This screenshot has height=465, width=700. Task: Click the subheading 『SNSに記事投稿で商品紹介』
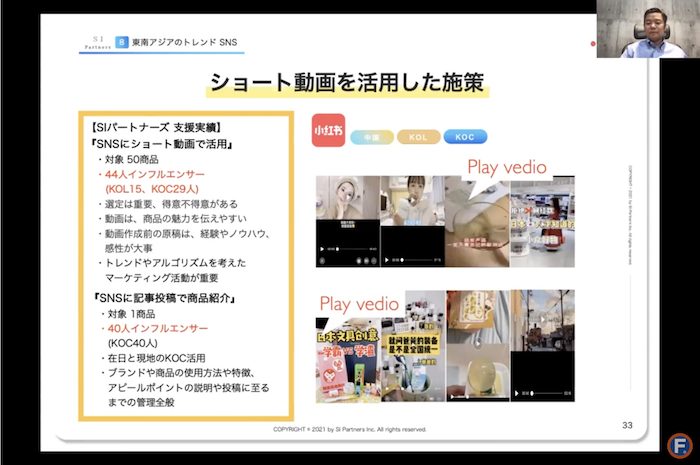[165, 298]
